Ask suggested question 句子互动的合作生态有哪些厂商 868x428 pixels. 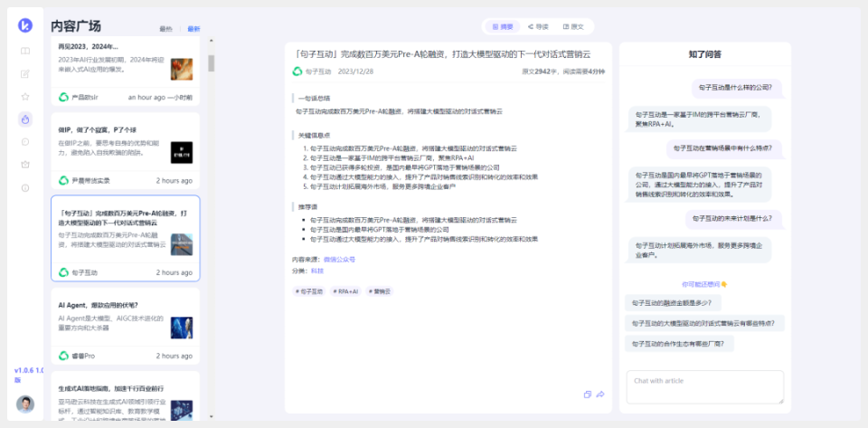point(679,343)
